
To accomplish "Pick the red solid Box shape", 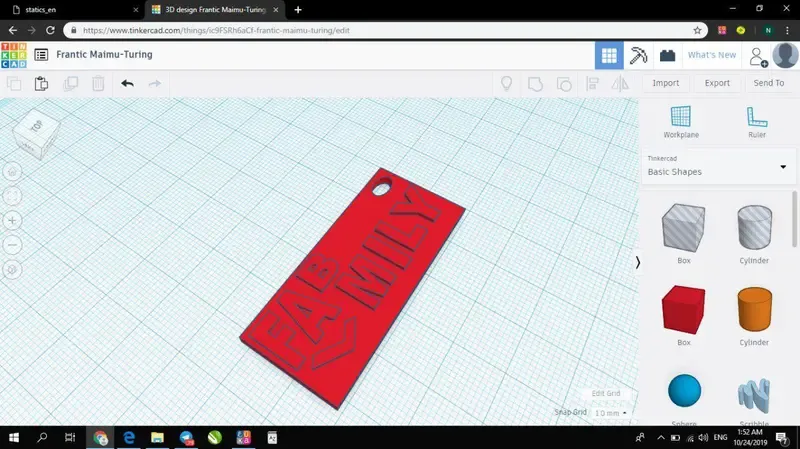I will click(683, 309).
